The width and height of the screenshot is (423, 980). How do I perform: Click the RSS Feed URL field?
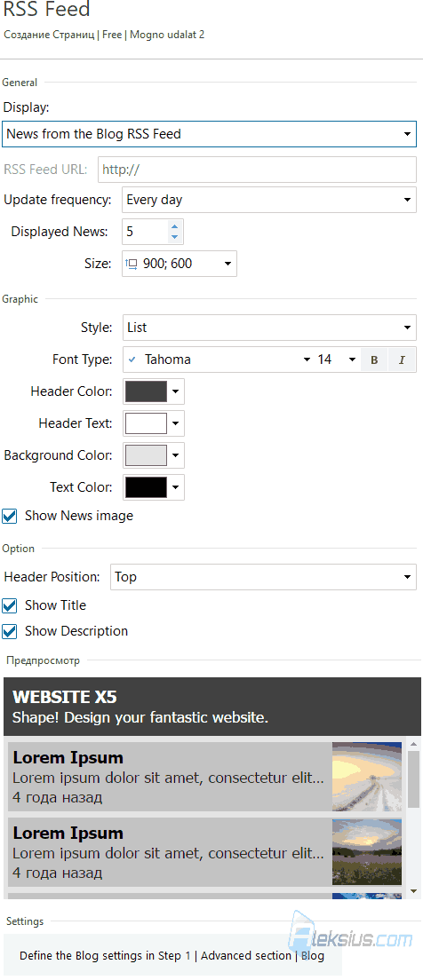(x=257, y=170)
